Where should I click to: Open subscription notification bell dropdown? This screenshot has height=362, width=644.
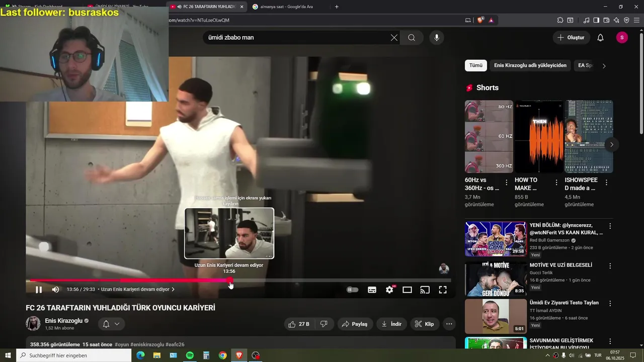(x=111, y=324)
